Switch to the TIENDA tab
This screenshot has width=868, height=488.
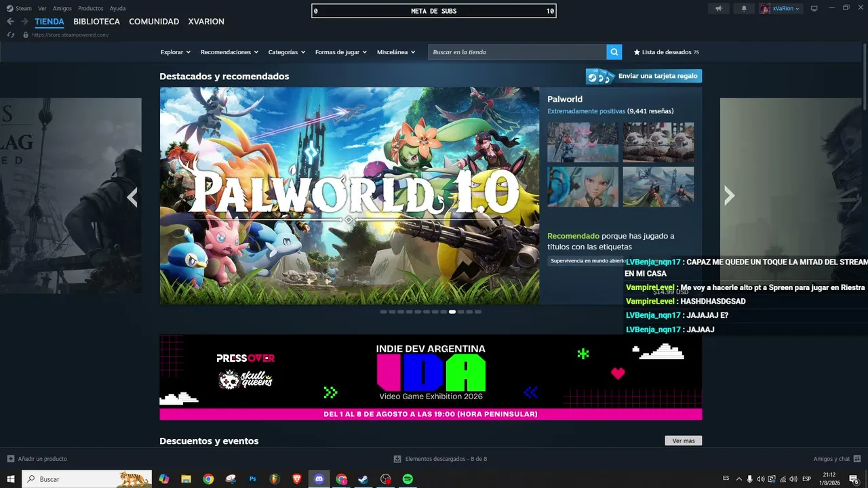(x=50, y=22)
